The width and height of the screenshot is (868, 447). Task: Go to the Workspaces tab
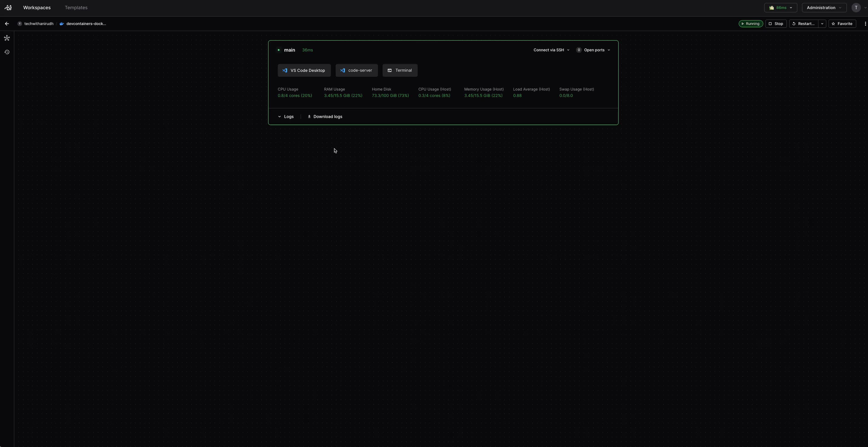tap(37, 7)
